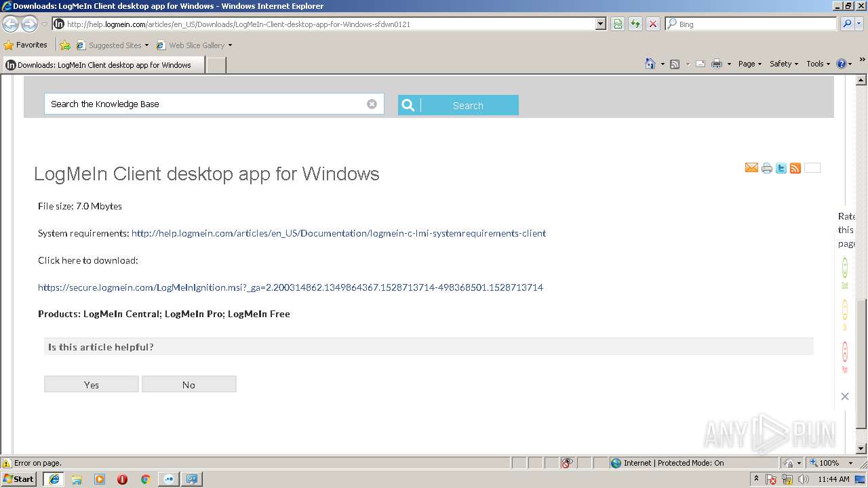
Task: Open Read Mail icon in command bar
Action: point(701,64)
